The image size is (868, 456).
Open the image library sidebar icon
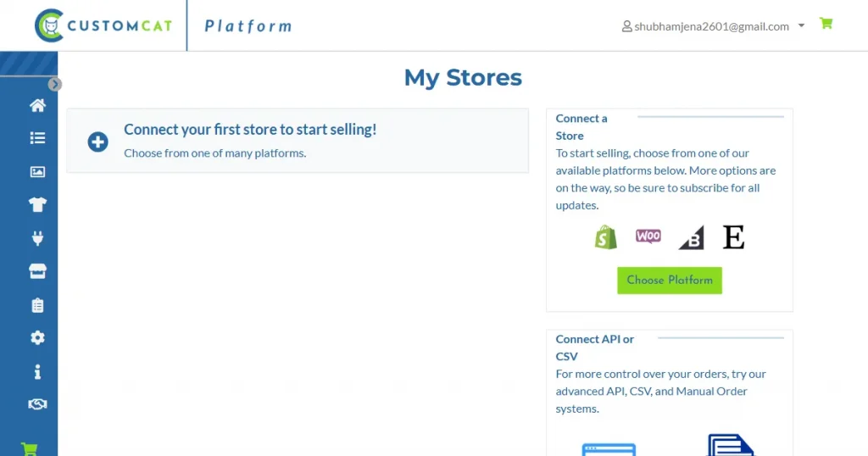37,171
